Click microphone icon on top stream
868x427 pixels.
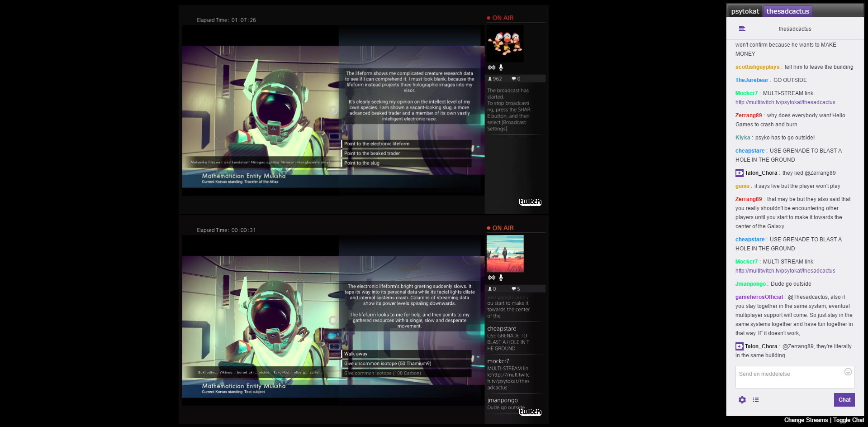(x=501, y=67)
